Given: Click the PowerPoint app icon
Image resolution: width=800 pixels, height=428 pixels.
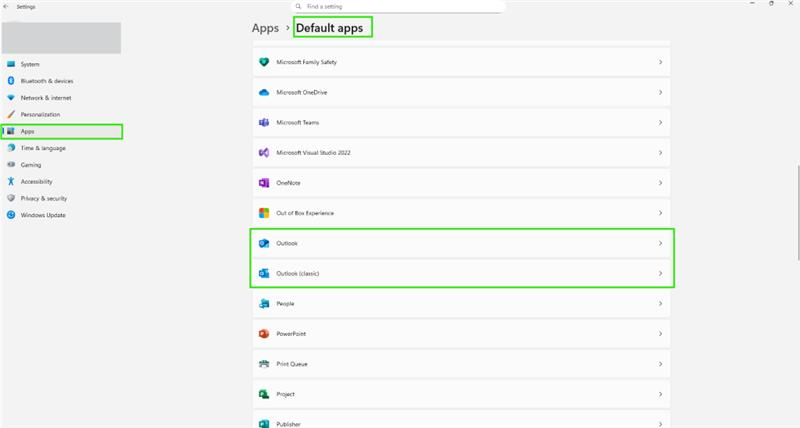Looking at the screenshot, I should click(x=264, y=334).
